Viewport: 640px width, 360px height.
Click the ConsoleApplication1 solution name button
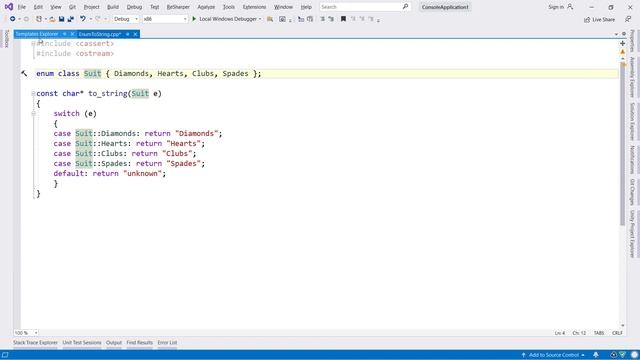coord(445,7)
